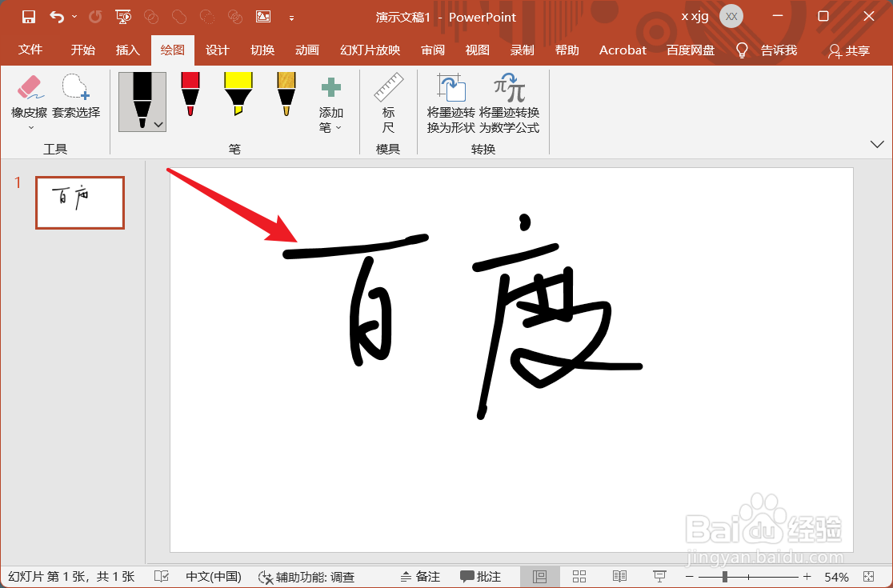This screenshot has height=588, width=893.
Task: Open the 录制 tab
Action: tap(523, 50)
